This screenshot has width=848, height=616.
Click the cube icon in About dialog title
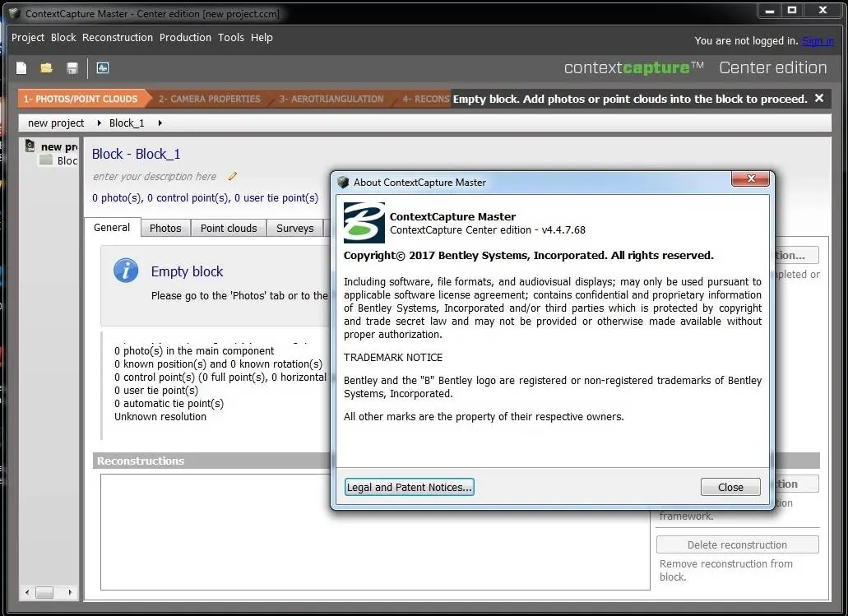pos(343,183)
